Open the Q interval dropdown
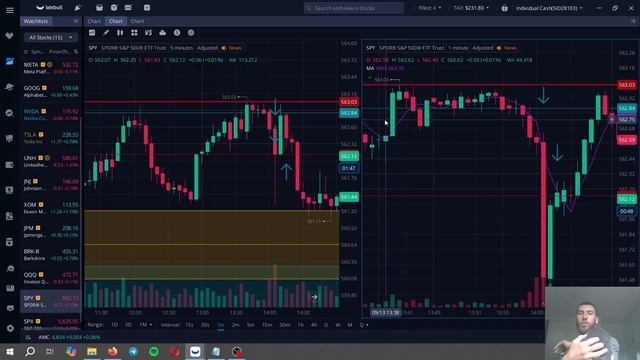The height and width of the screenshot is (360, 640). pos(363,325)
